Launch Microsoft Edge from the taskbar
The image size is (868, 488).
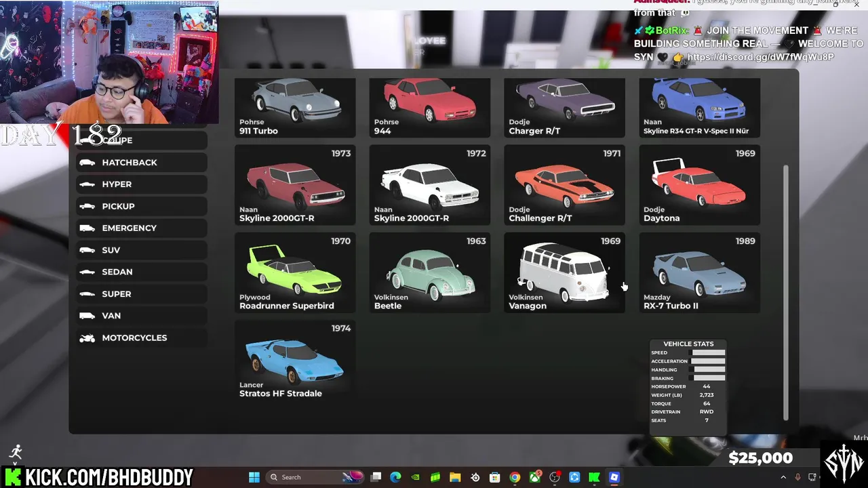pos(396,477)
